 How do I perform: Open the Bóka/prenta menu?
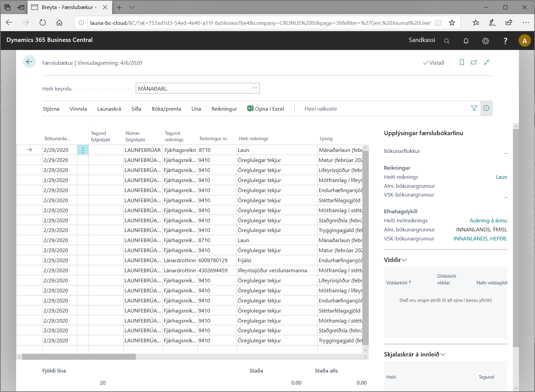pos(166,109)
